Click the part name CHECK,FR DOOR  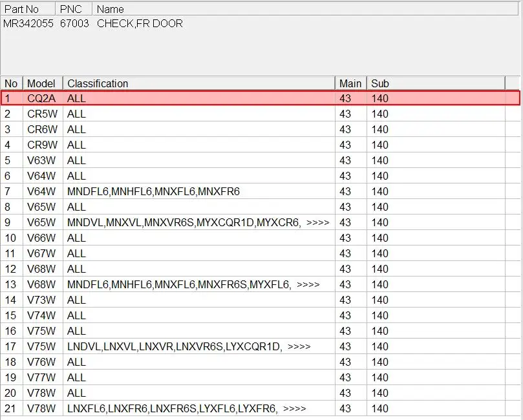[140, 24]
